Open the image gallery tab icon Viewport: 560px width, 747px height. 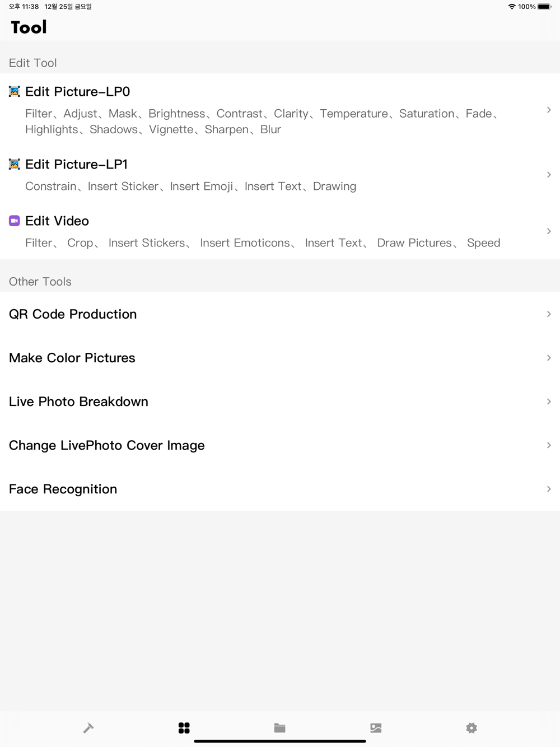pos(376,727)
